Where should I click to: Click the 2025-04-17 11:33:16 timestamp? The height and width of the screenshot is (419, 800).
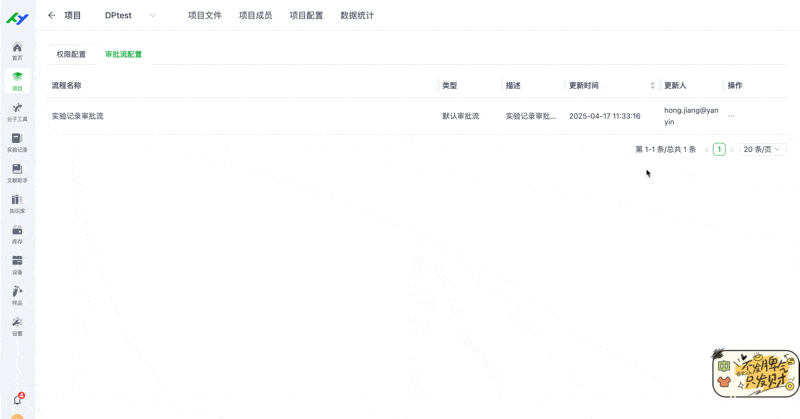605,116
